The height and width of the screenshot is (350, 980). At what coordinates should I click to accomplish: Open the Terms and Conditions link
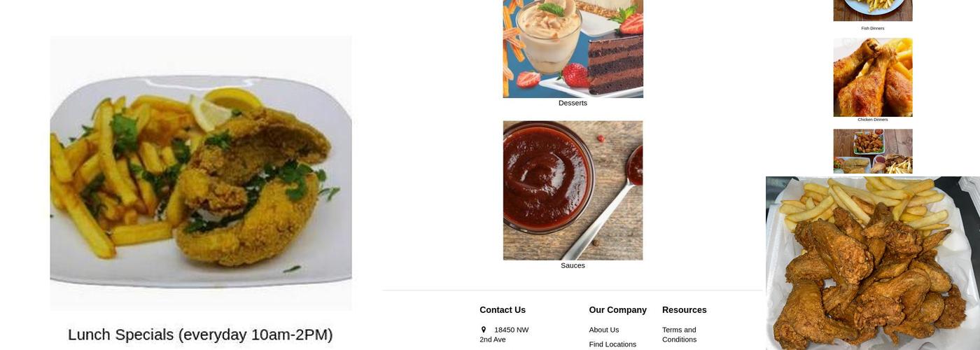(x=680, y=335)
